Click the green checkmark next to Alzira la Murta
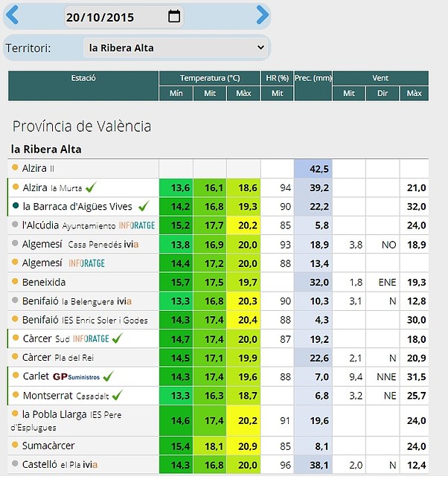The width and height of the screenshot is (448, 479). 91,187
